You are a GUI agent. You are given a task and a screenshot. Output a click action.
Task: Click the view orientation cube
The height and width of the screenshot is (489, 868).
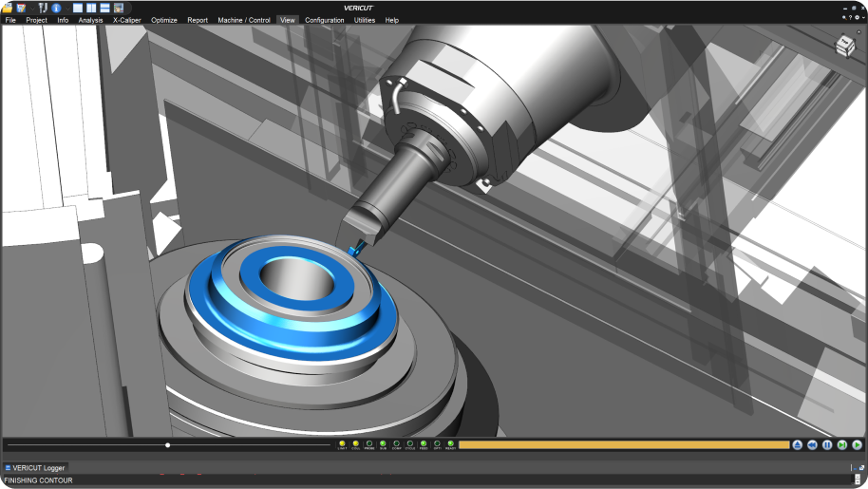click(x=844, y=47)
